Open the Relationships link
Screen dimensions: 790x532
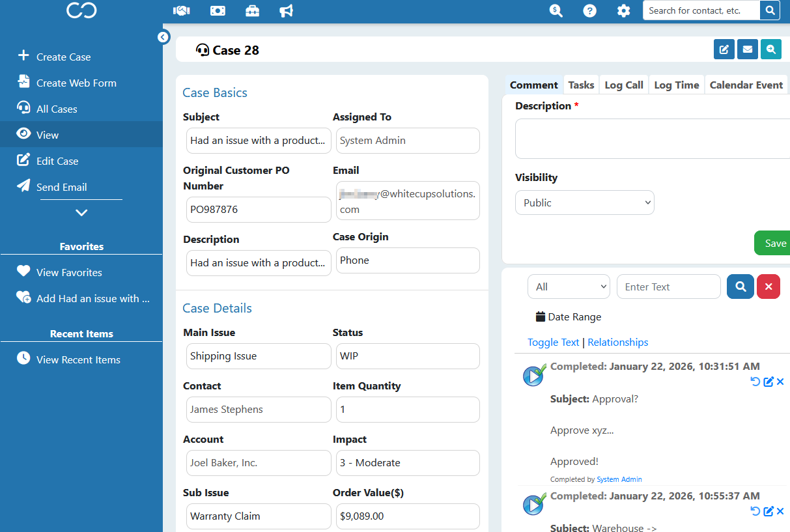pos(618,343)
